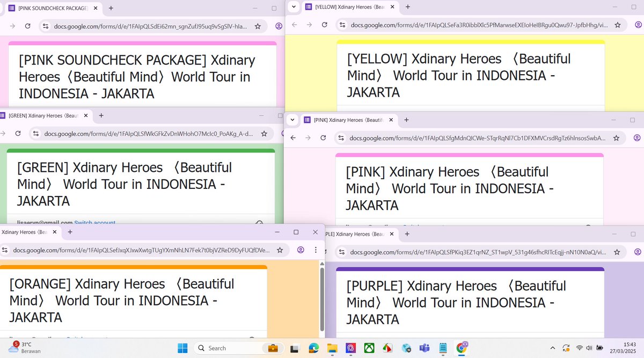Click the volume icon in the system tray
The width and height of the screenshot is (644, 358).
[589, 348]
